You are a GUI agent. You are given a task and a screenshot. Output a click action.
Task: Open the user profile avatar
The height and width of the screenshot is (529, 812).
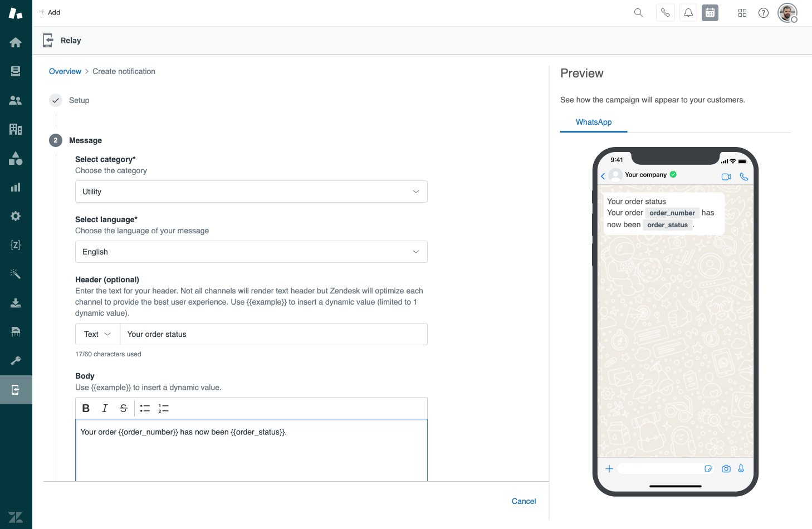787,13
